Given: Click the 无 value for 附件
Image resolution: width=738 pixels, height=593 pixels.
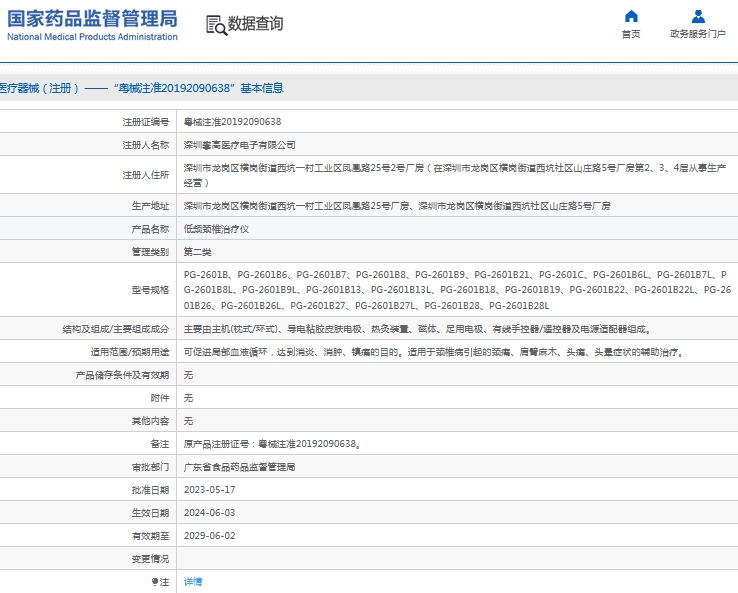Looking at the screenshot, I should coord(188,398).
